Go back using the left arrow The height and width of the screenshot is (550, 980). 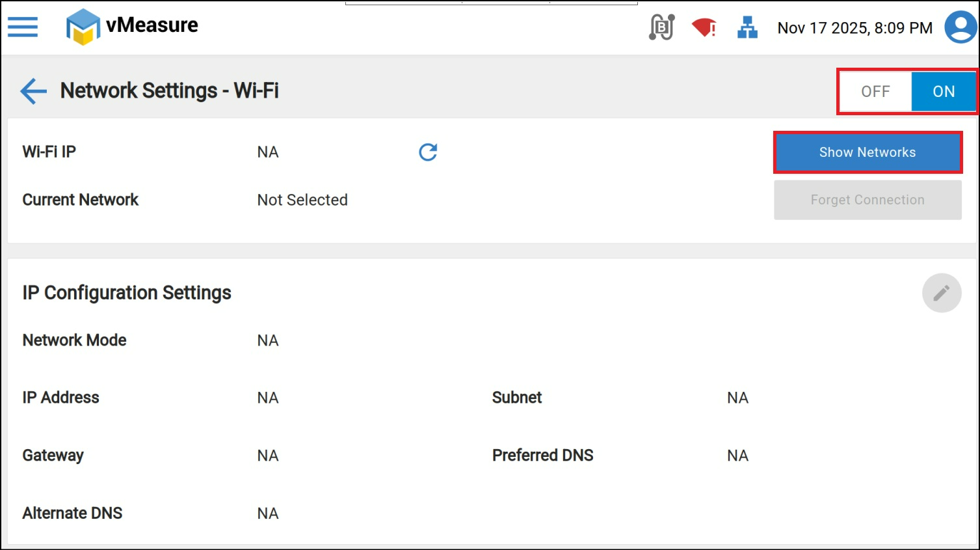click(33, 91)
